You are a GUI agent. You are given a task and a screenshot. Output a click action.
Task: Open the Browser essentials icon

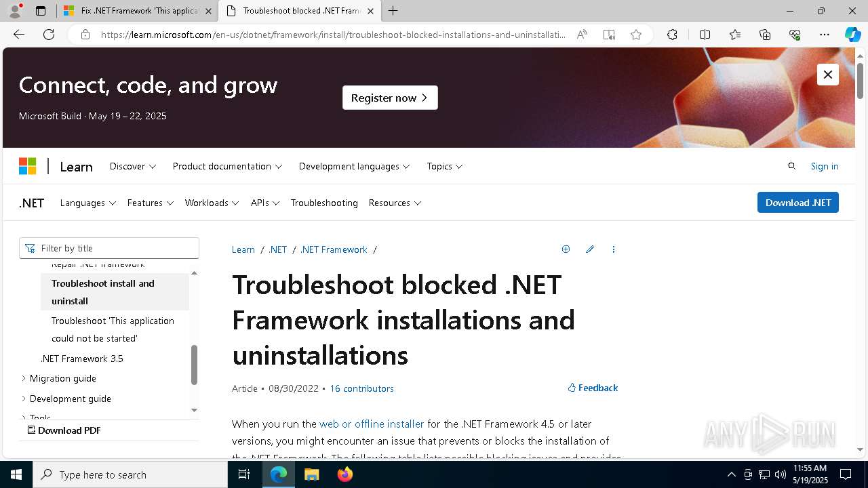click(795, 35)
